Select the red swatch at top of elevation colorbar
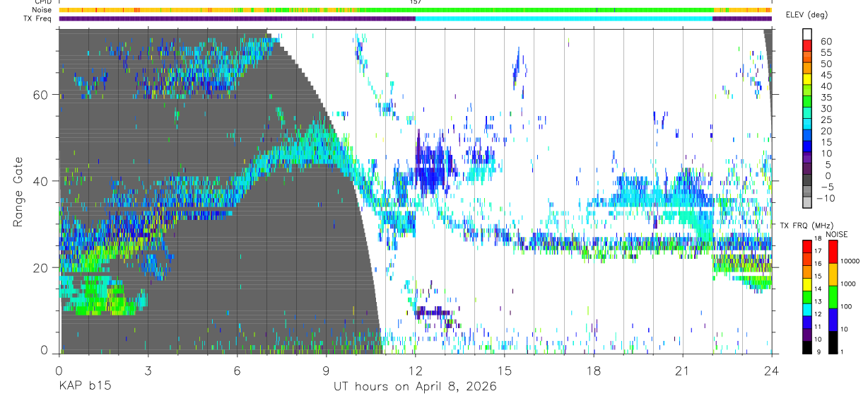 coord(807,46)
